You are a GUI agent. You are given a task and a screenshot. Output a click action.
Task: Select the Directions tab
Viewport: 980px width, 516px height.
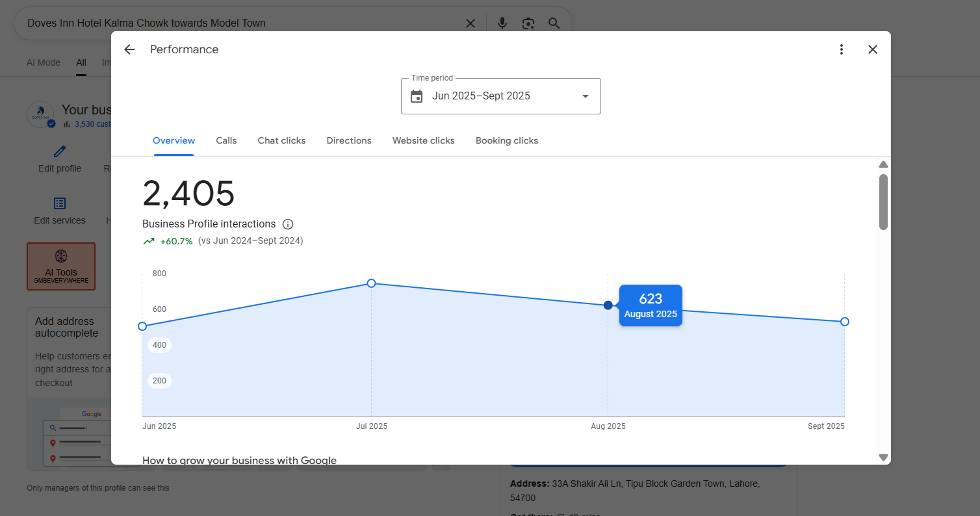tap(349, 140)
